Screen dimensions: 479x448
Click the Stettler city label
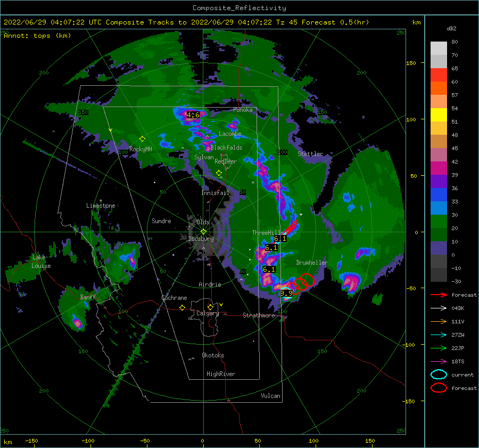point(310,154)
